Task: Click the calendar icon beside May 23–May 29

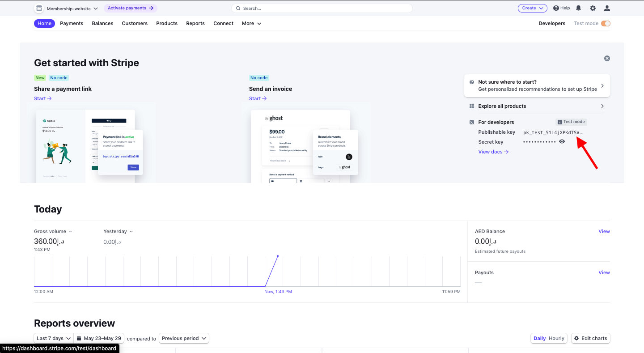Action: click(x=79, y=338)
